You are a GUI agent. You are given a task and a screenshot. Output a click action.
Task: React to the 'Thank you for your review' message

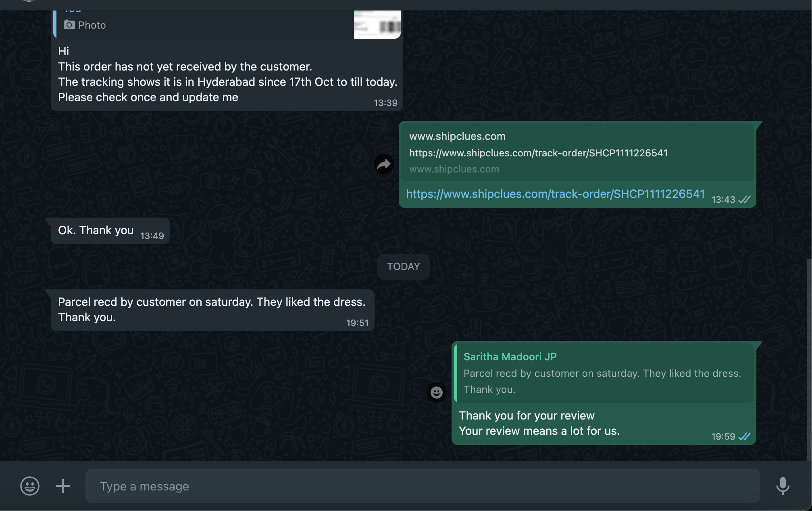(436, 392)
